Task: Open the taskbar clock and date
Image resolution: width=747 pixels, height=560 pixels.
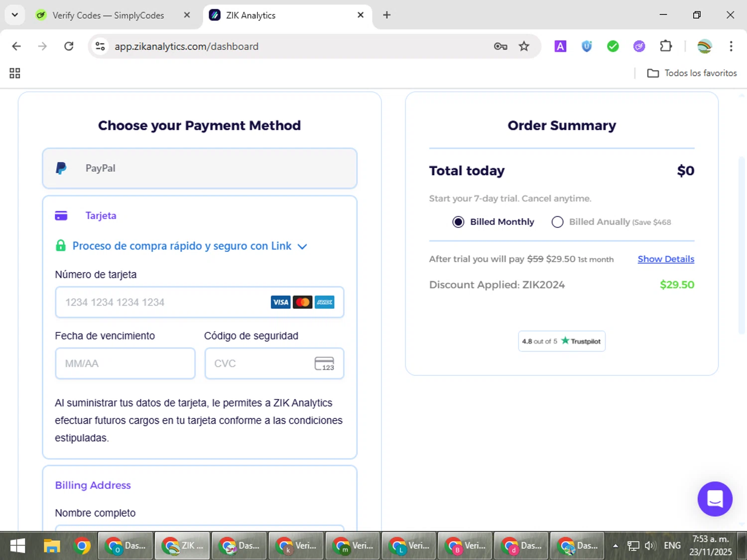Action: coord(711,546)
